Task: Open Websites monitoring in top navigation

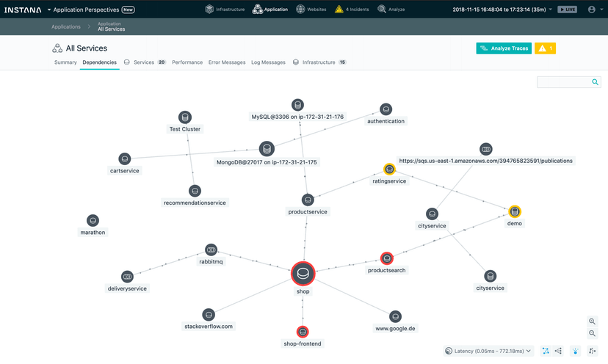Action: (311, 10)
